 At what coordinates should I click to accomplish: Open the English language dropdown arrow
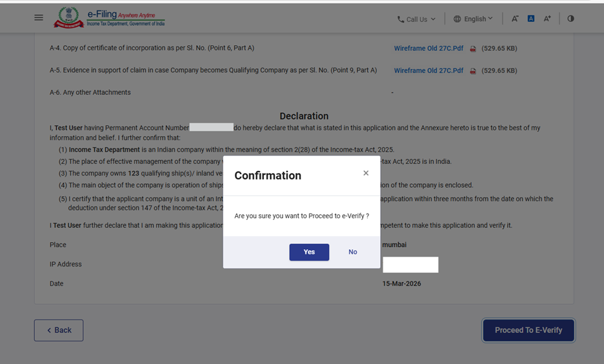[x=490, y=19]
